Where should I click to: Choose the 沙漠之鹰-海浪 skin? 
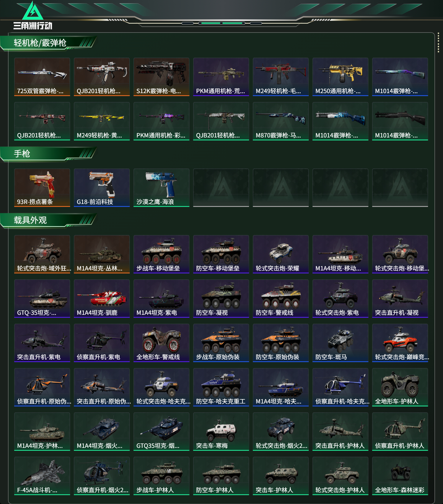pyautogui.click(x=162, y=187)
